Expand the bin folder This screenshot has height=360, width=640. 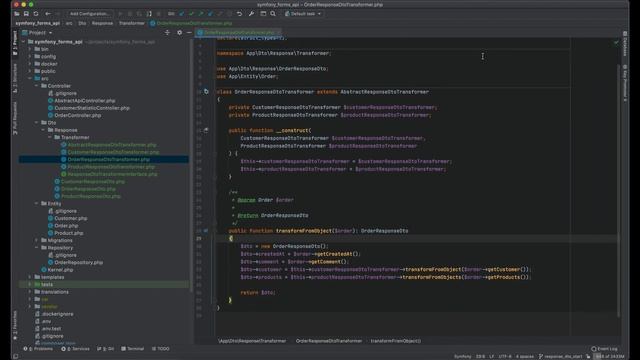pyautogui.click(x=30, y=49)
